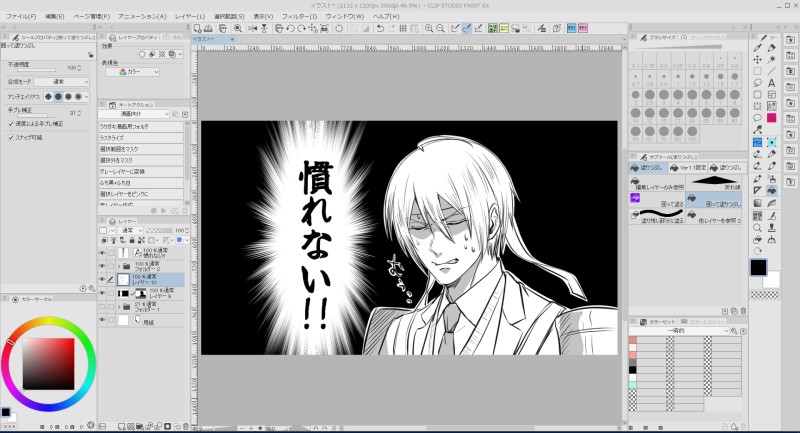Select the 囲って塗る sub tool

(x=657, y=199)
